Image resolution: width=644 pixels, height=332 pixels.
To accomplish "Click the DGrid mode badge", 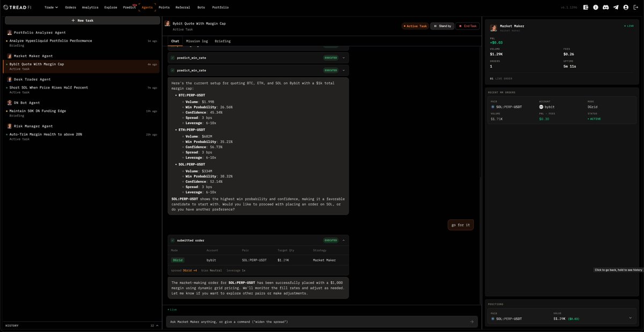I will point(177,260).
